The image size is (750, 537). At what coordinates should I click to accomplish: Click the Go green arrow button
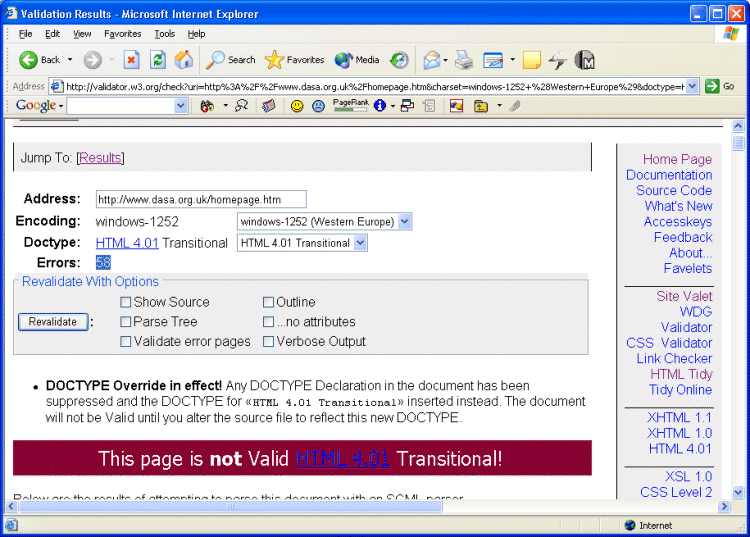(x=712, y=87)
